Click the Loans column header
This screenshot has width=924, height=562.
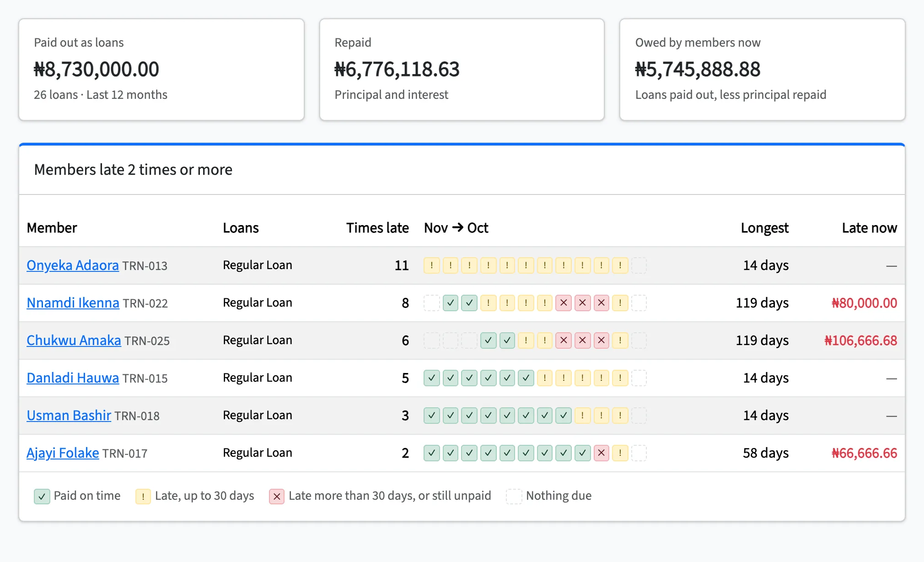(241, 228)
